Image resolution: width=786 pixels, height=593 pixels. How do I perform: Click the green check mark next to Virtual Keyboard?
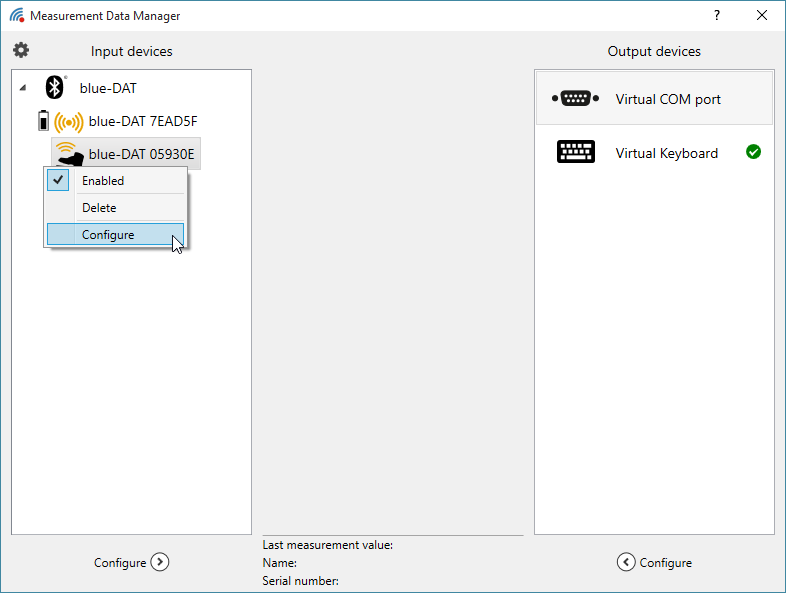point(753,152)
